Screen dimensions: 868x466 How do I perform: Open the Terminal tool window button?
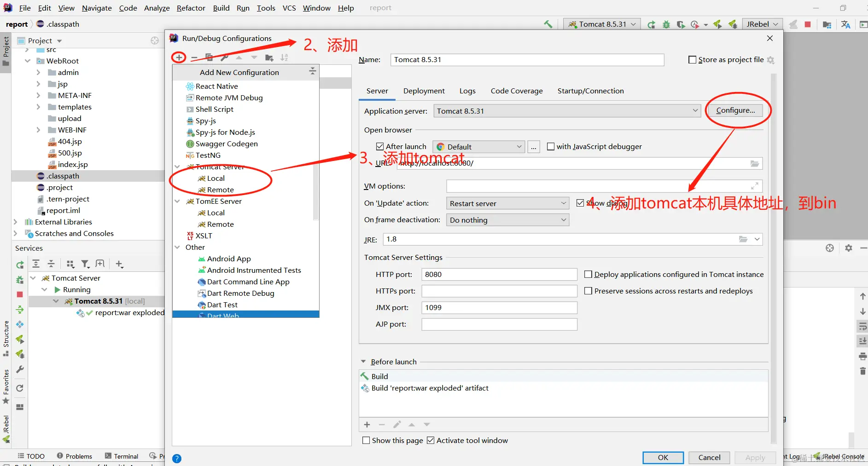(x=122, y=456)
